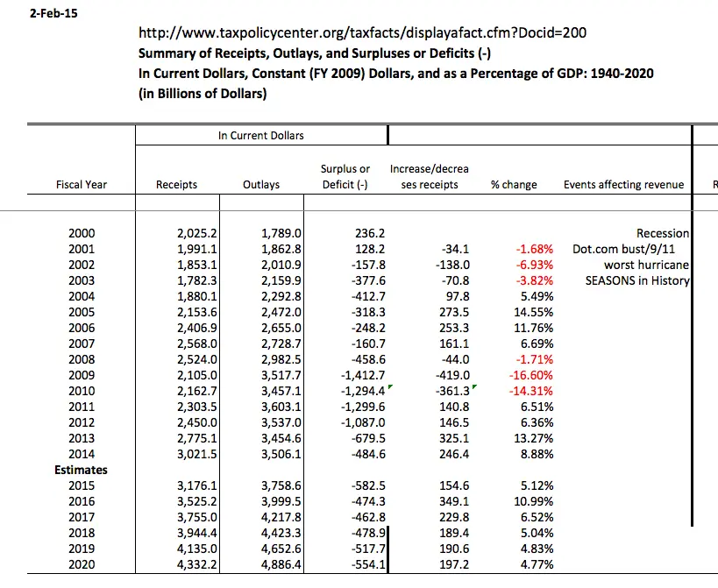The width and height of the screenshot is (718, 588).
Task: Select the -361.3 cell with green error indicator
Action: pyautogui.click(x=451, y=391)
